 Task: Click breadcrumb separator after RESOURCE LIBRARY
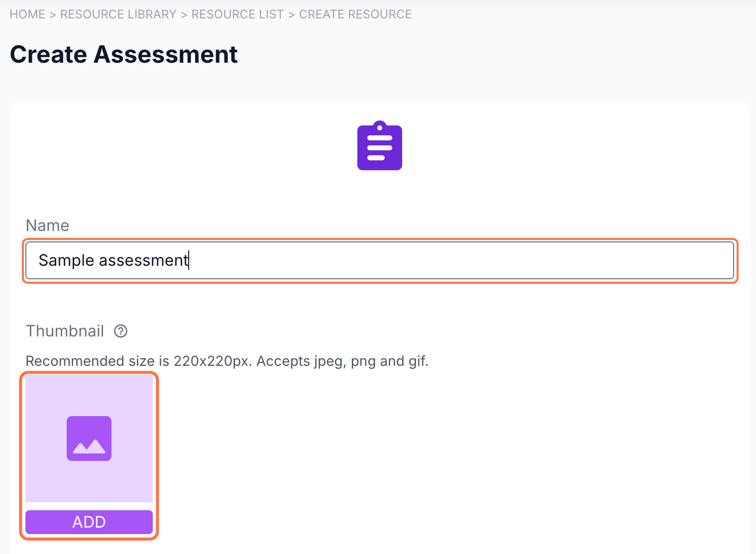[184, 14]
